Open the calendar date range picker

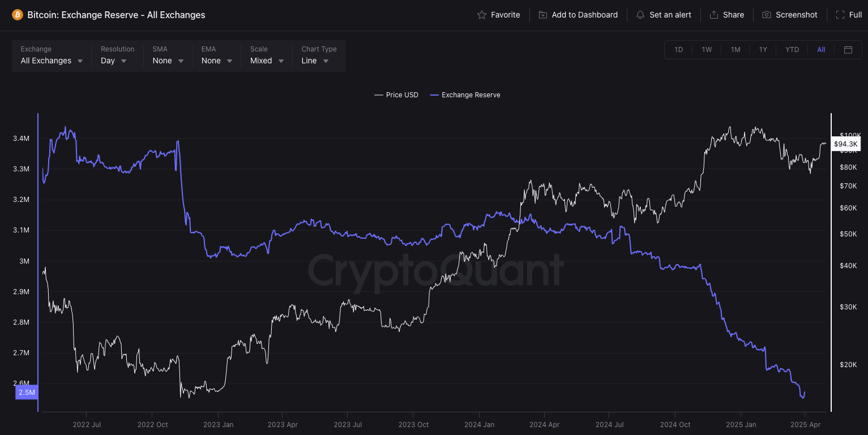coord(848,50)
